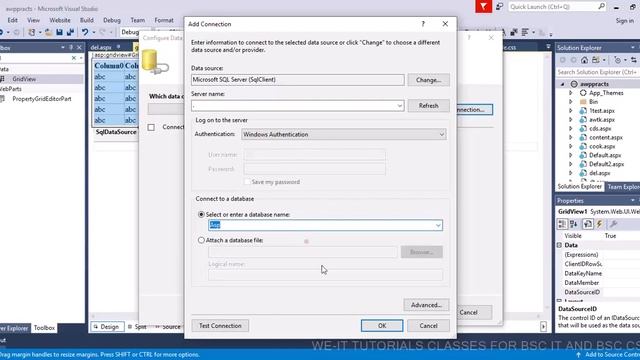Click the Search Solution Explorer field
The image size is (640, 360).
[598, 72]
